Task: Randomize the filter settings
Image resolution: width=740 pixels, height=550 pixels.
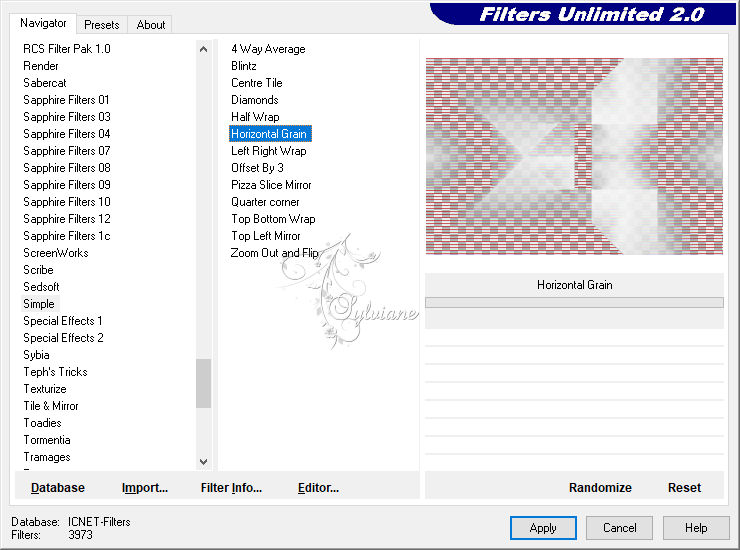Action: pyautogui.click(x=600, y=488)
